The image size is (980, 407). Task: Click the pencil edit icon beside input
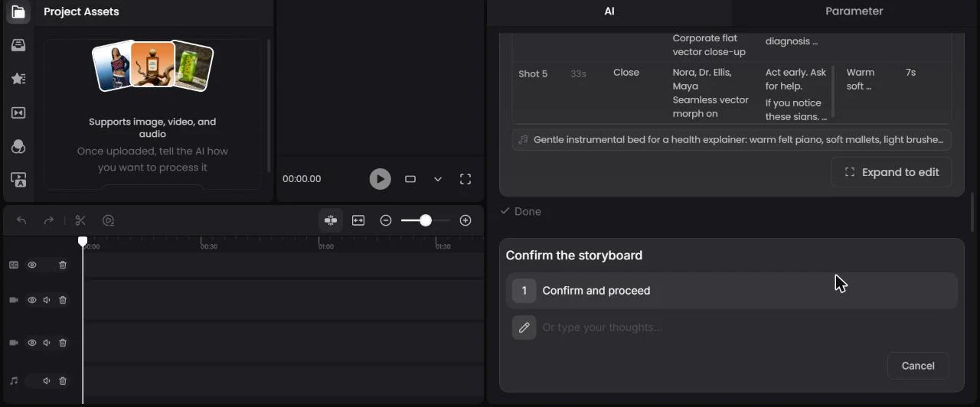tap(524, 327)
